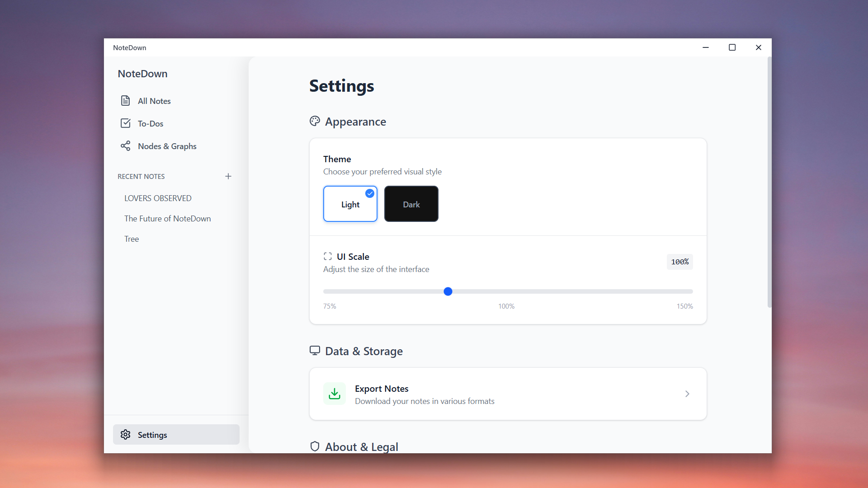Viewport: 868px width, 488px height.
Task: Open the note The Future of NoteDown
Action: 167,218
